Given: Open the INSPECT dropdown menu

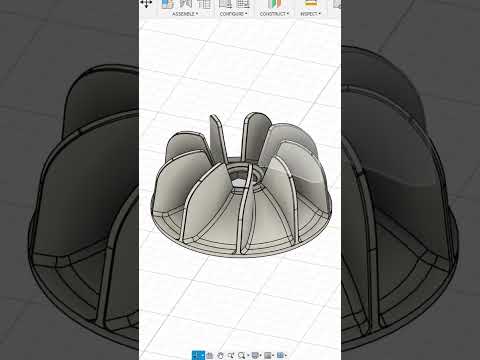Looking at the screenshot, I should pyautogui.click(x=310, y=14).
